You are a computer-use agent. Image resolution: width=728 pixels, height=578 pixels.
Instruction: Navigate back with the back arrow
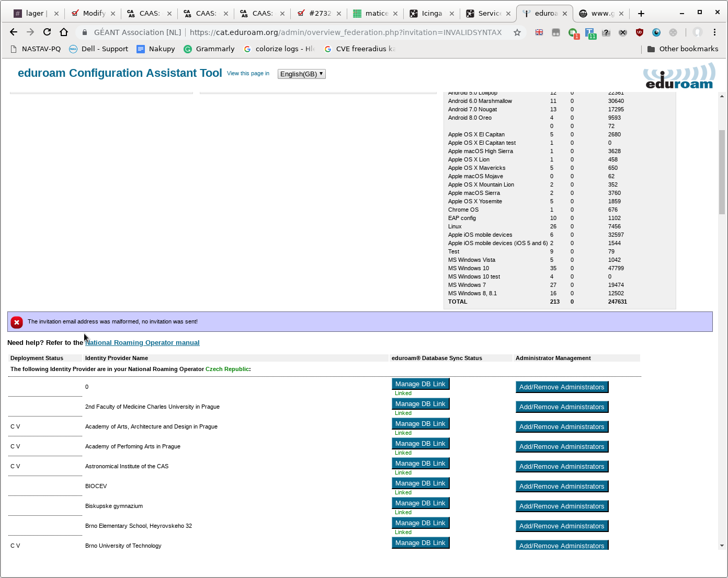click(14, 32)
